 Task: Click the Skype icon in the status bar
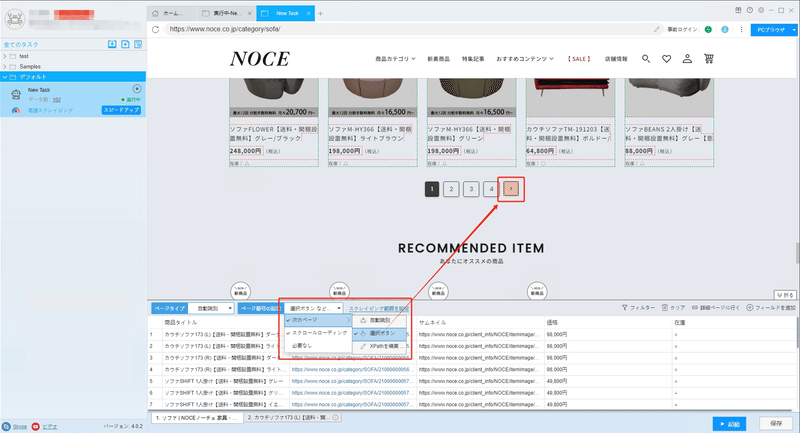(6, 426)
